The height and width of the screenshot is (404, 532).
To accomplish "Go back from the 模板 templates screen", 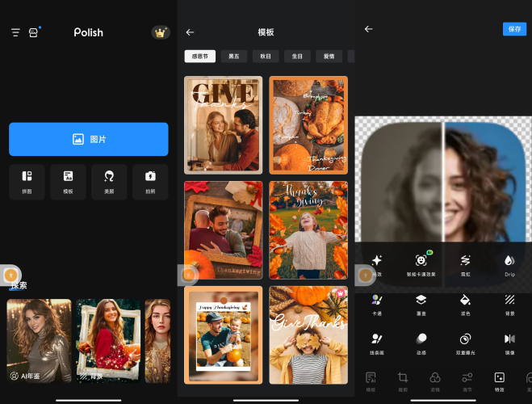I will pyautogui.click(x=190, y=32).
